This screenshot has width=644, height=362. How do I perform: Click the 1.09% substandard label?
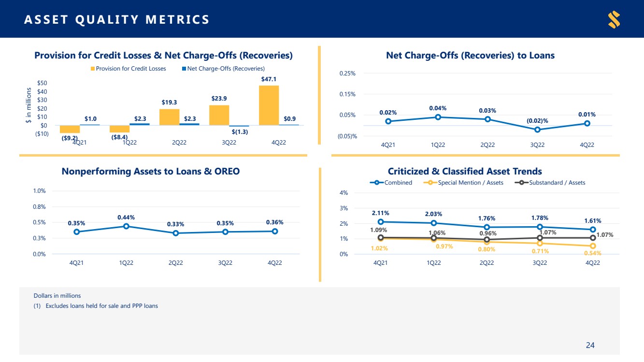tap(378, 230)
